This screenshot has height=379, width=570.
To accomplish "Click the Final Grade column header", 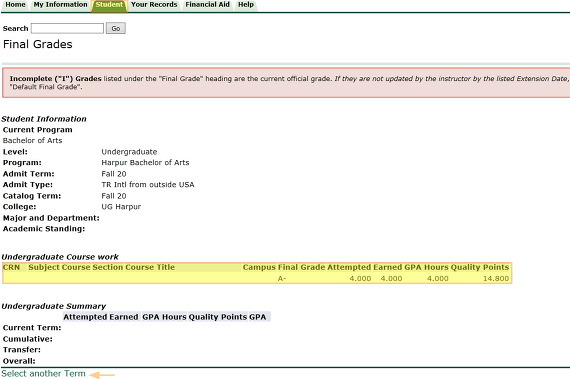I will 301,267.
